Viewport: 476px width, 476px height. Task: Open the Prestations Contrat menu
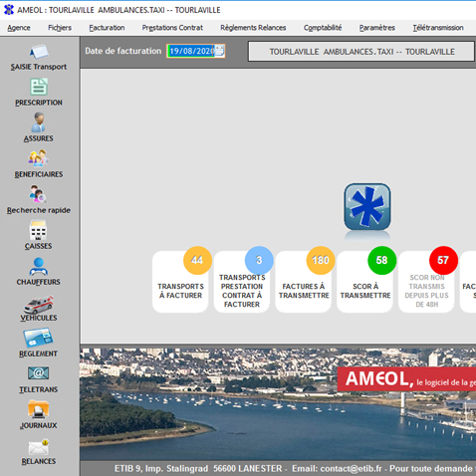(172, 28)
